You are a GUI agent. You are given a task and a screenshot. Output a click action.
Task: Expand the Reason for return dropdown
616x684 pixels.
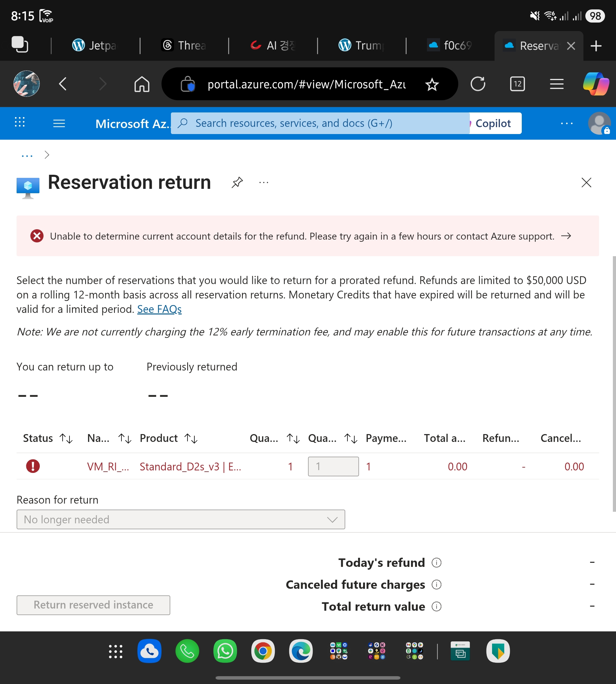pyautogui.click(x=181, y=520)
